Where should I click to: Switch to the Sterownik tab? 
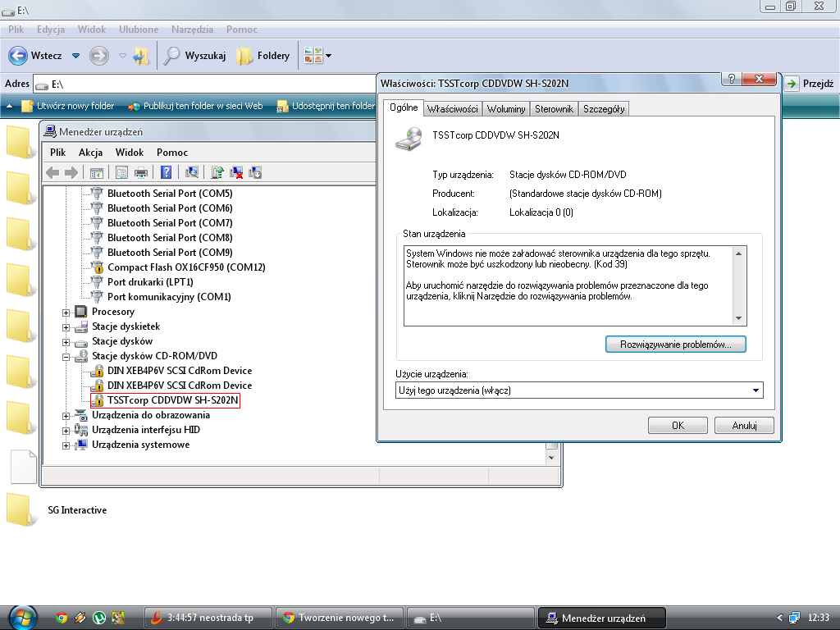[x=554, y=109]
